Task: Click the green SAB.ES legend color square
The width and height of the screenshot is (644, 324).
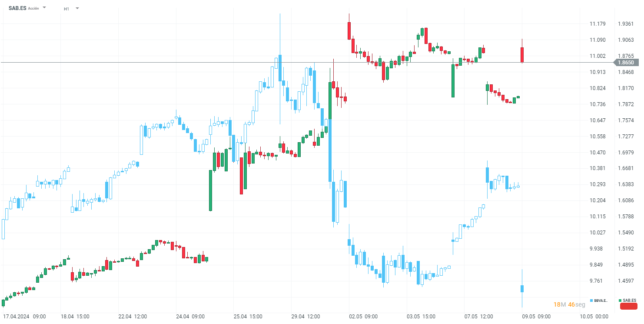Action: (x=620, y=301)
